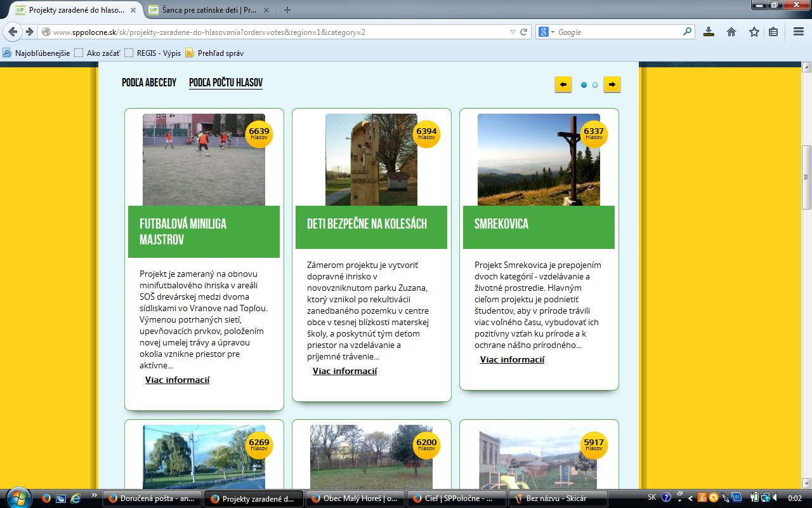Click the SK keyboard language indicator
Screen dimensions: 812x508
pyautogui.click(x=652, y=498)
